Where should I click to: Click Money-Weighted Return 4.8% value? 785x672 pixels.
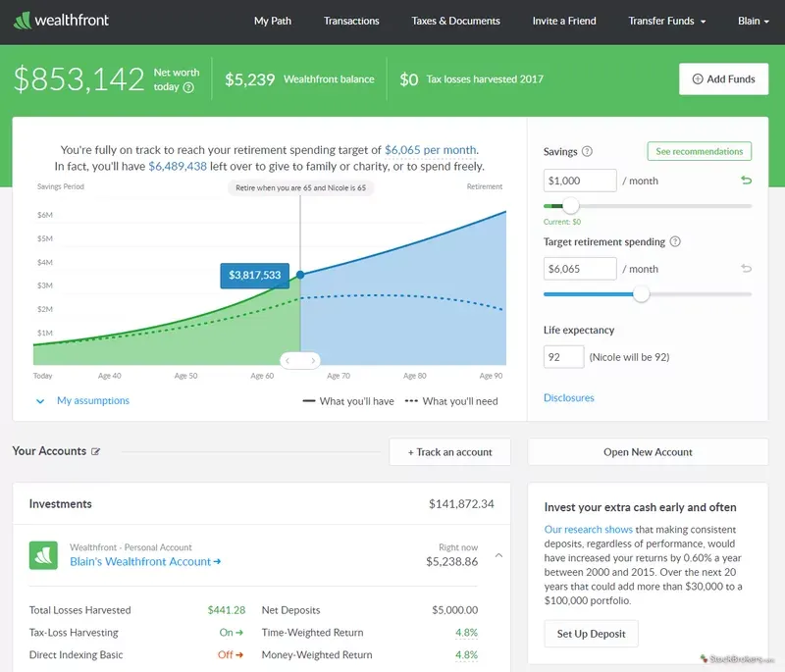[466, 654]
